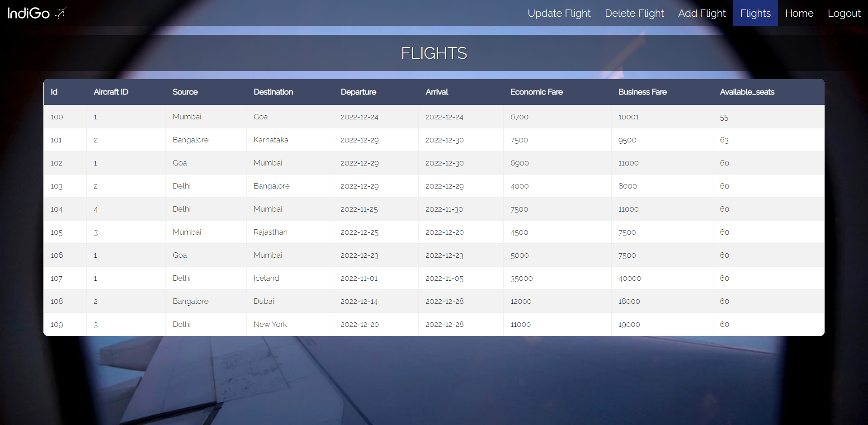Open the Delete Flight page
This screenshot has width=868, height=425.
click(634, 13)
